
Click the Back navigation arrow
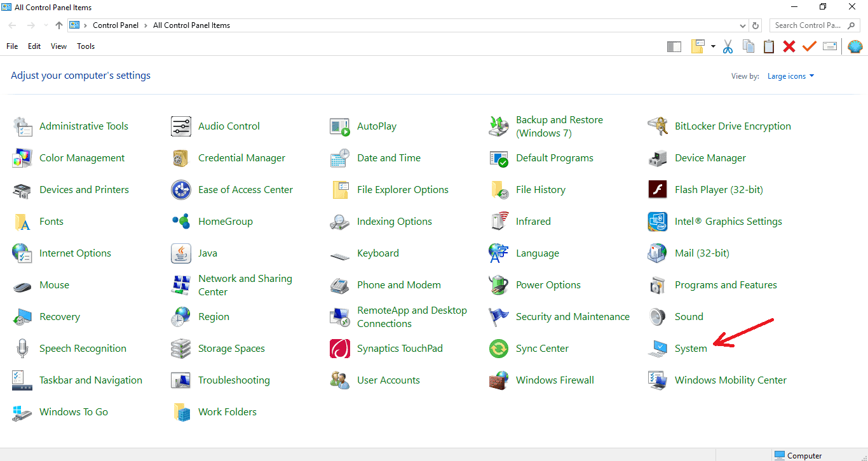click(13, 25)
